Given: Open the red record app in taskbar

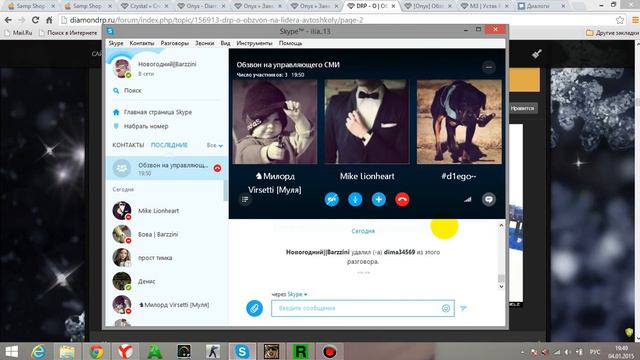Looking at the screenshot, I should (x=329, y=352).
